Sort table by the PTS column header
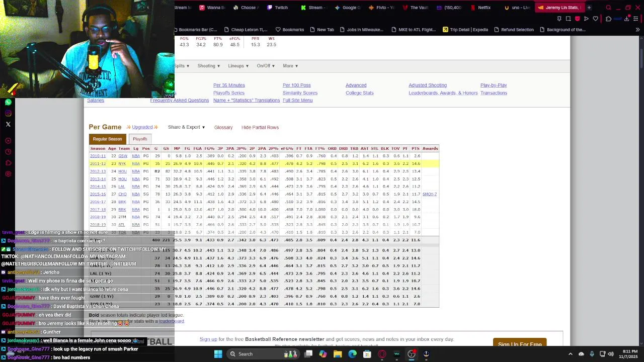 (415, 148)
